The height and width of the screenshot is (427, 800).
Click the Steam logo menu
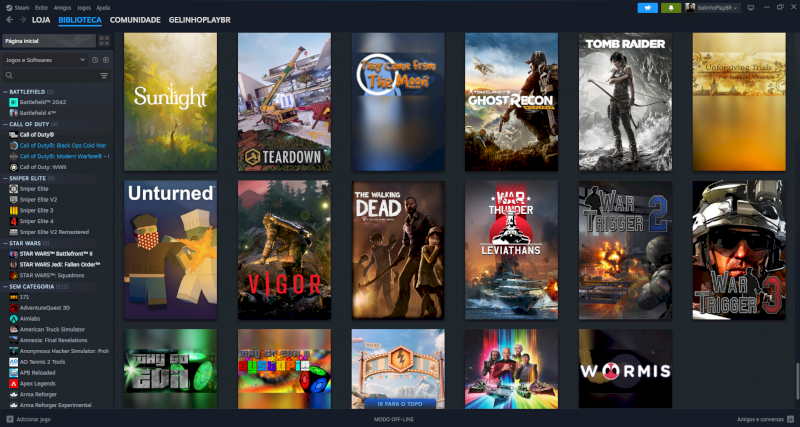pos(17,8)
